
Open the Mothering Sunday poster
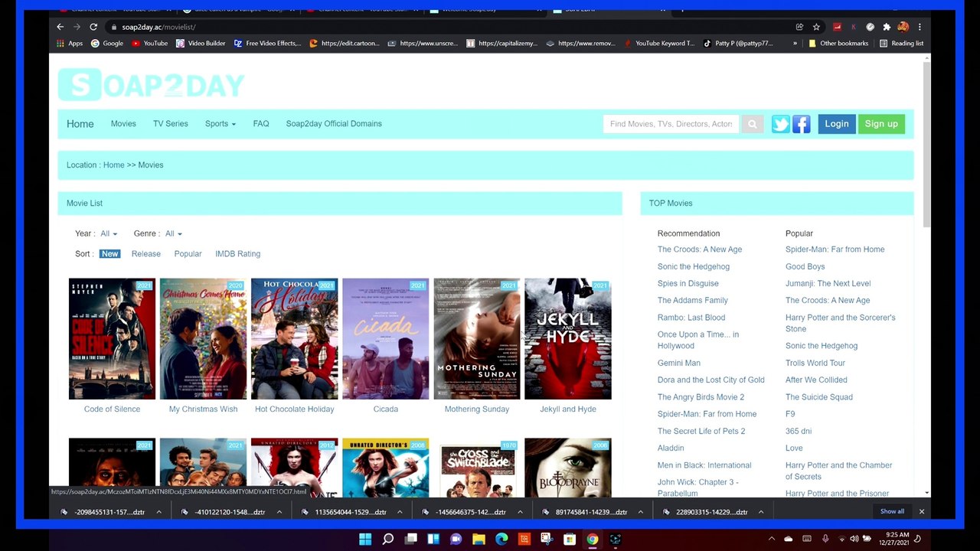pos(477,339)
